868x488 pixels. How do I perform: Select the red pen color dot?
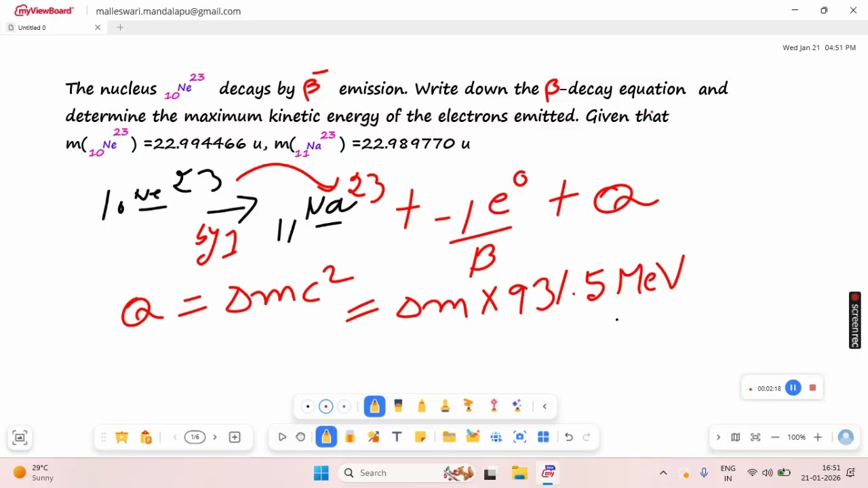326,407
